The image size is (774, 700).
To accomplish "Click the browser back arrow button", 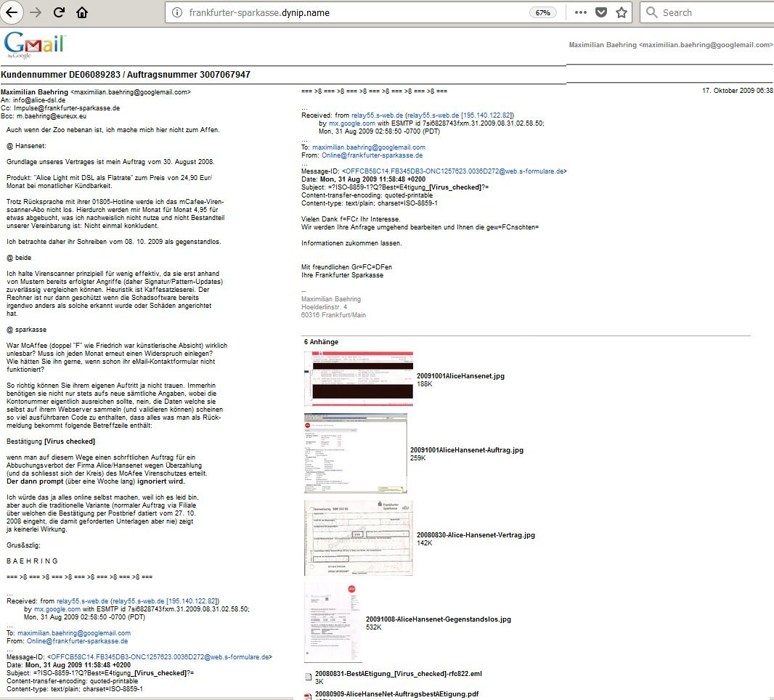I will click(x=13, y=12).
